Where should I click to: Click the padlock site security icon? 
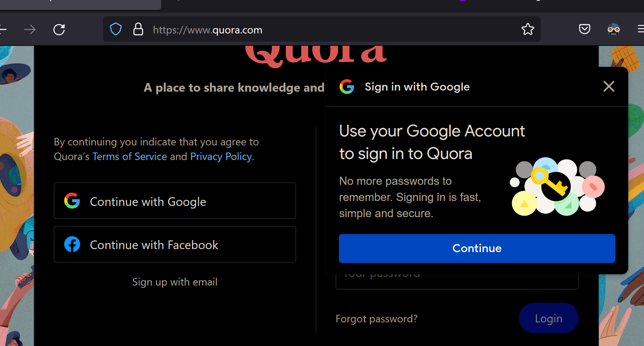[x=138, y=29]
